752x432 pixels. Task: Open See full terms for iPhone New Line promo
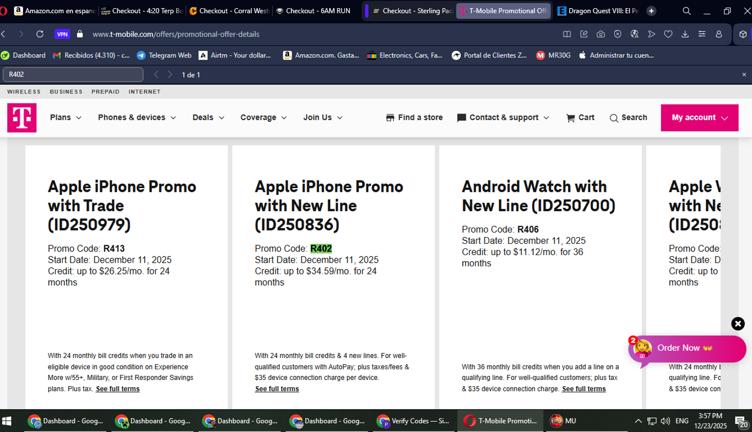[x=277, y=389]
